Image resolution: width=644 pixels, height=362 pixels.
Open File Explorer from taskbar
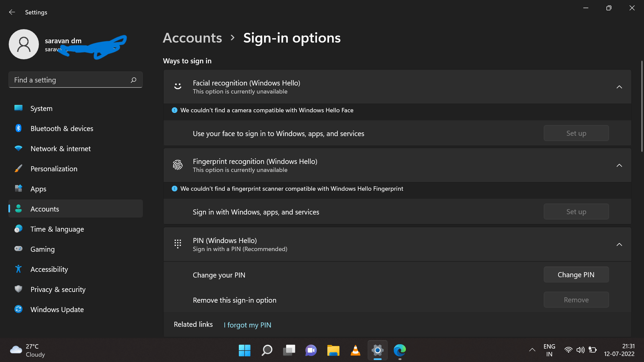click(333, 350)
